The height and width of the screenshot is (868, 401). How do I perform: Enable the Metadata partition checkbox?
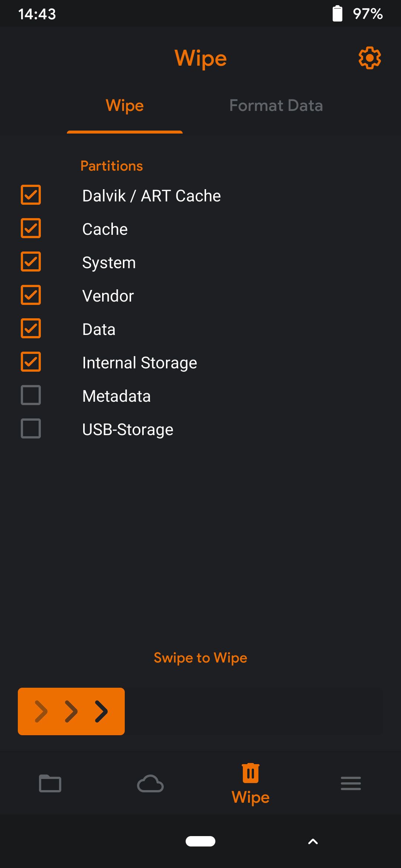[31, 395]
